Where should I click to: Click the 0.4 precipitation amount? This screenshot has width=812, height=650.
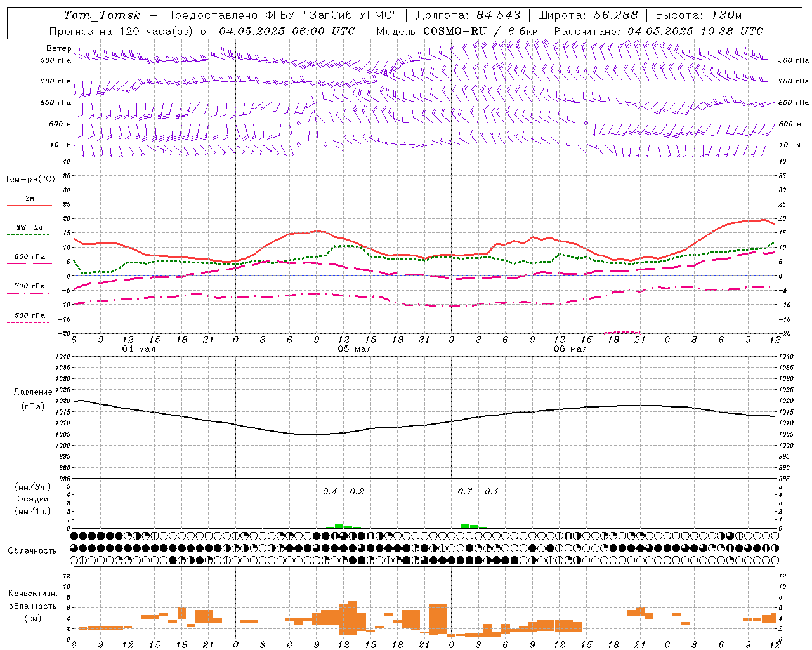pos(330,492)
